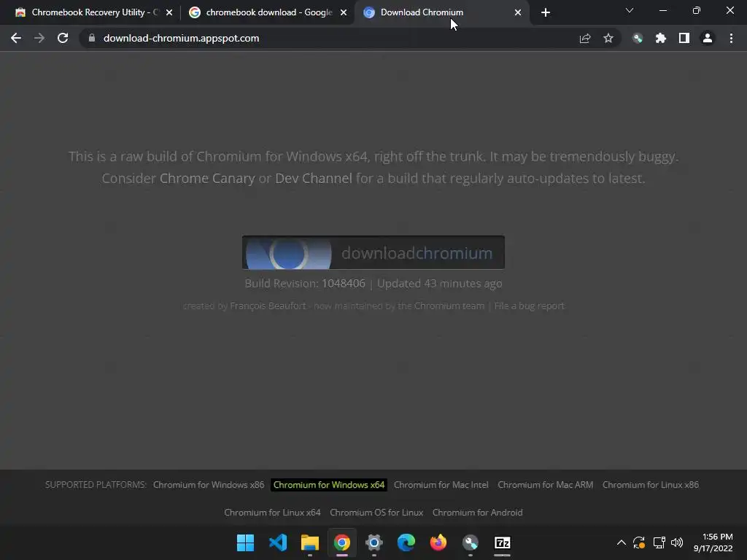Select Chromium for Windows x64
747x560 pixels.
(329, 485)
